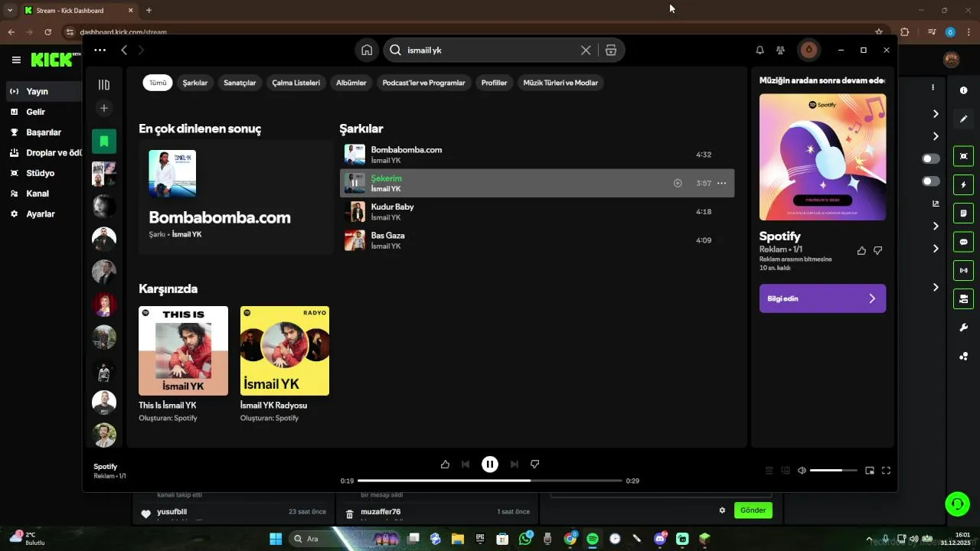This screenshot has width=980, height=551.
Task: Open Stüdyo in the Kick sidebar
Action: 41,173
